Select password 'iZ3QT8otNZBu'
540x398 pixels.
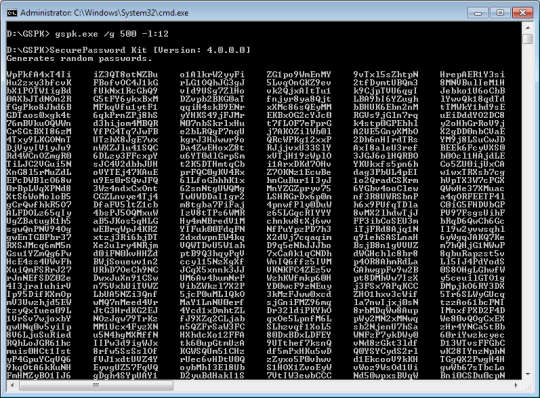point(125,74)
